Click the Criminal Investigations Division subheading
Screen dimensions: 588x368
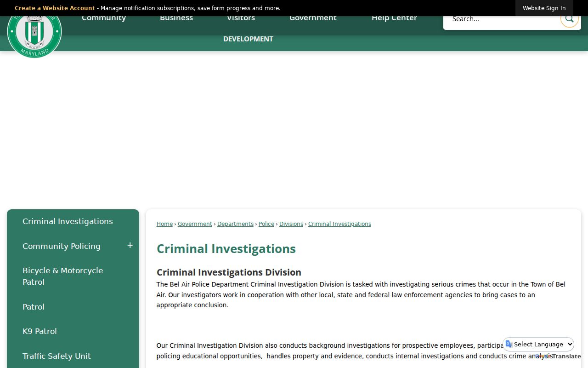click(x=229, y=272)
